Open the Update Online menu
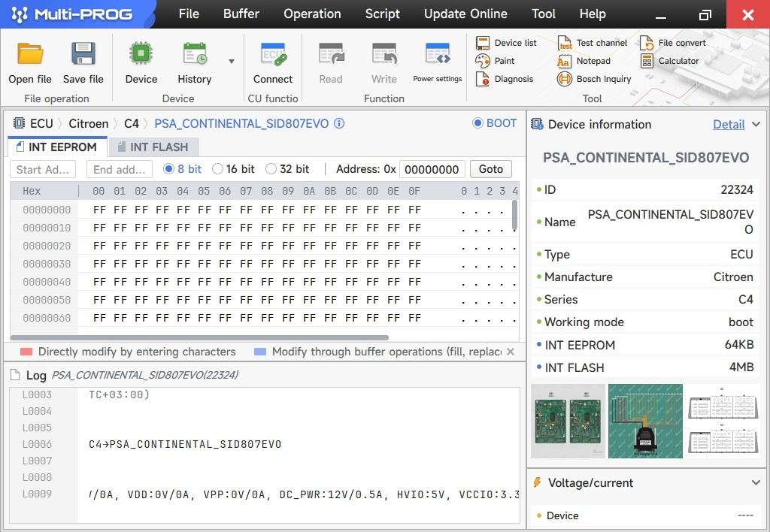Viewport: 770px width, 532px height. click(465, 14)
